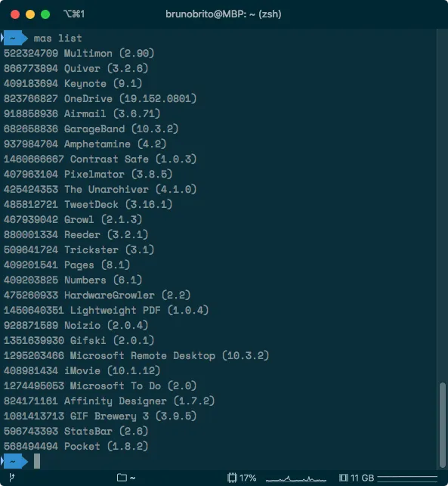The width and height of the screenshot is (448, 486).
Task: Click the CPU usage sparkline graph
Action: click(x=296, y=479)
